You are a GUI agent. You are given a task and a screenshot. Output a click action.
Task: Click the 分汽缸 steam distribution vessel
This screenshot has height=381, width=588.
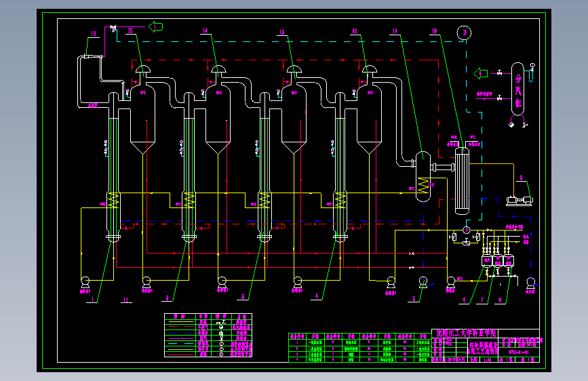(x=518, y=89)
